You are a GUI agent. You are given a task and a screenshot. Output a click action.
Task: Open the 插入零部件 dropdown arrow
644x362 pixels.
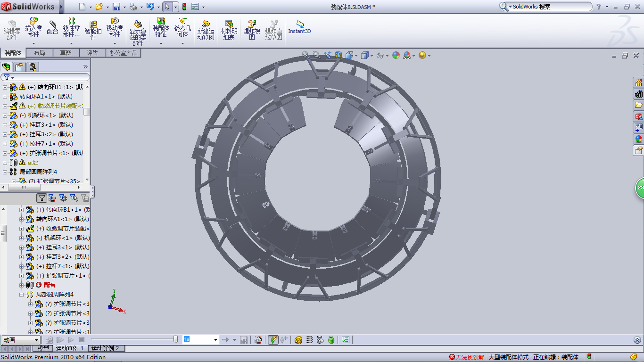[33, 44]
